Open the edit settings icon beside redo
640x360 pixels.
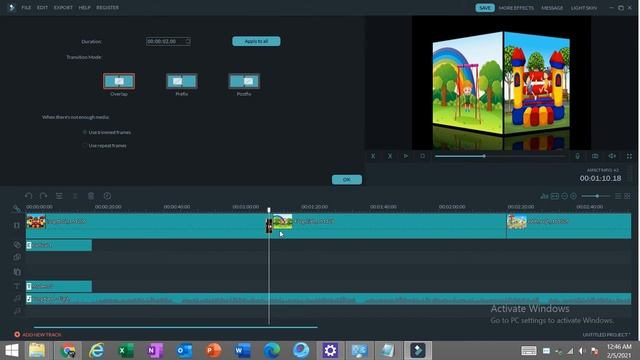click(x=59, y=196)
